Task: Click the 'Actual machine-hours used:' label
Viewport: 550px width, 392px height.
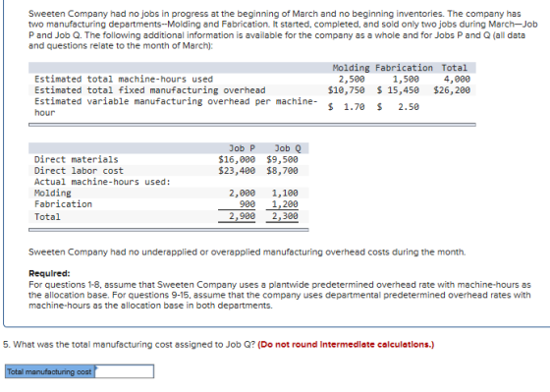Action: click(102, 182)
